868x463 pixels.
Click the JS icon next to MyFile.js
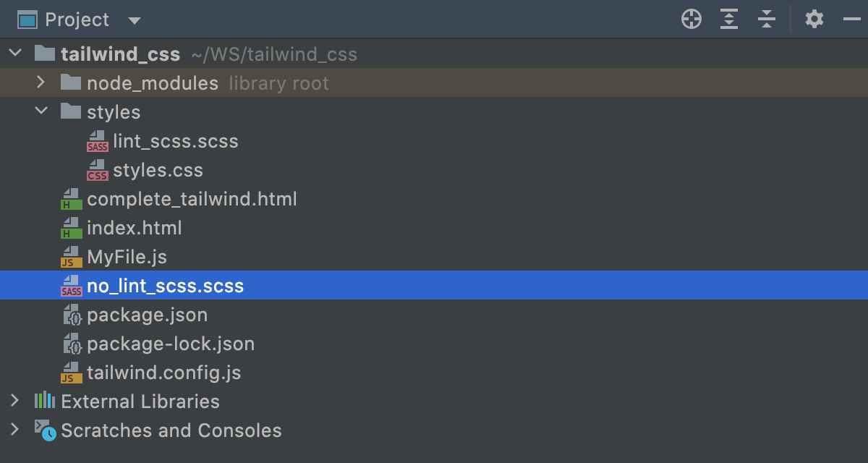point(71,257)
